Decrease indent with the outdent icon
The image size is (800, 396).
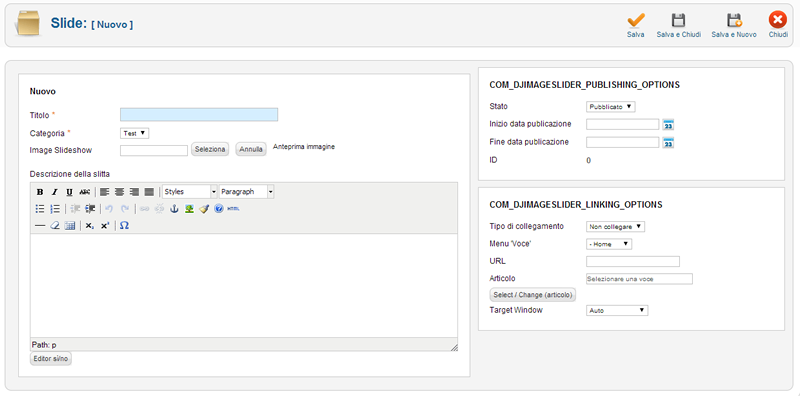click(x=75, y=209)
